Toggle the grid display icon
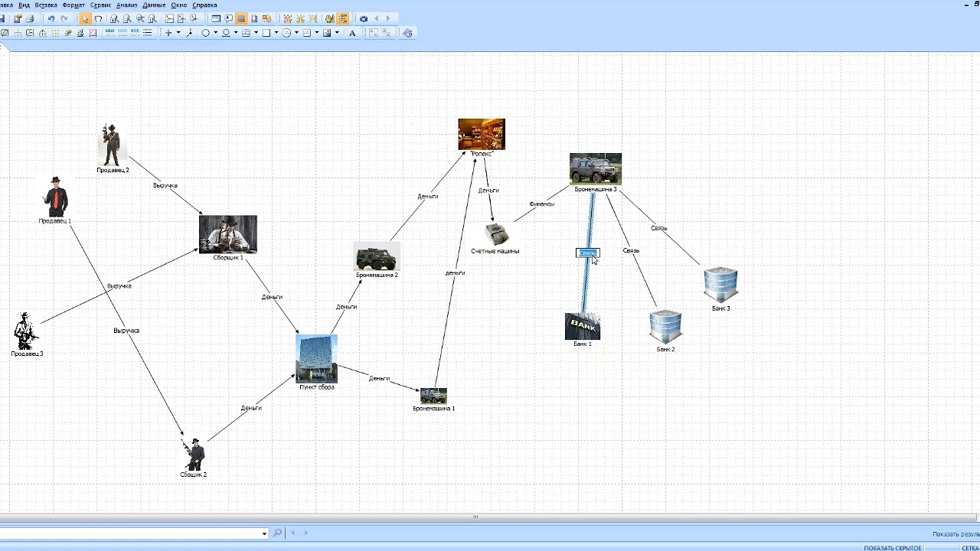This screenshot has width=980, height=551. (241, 18)
